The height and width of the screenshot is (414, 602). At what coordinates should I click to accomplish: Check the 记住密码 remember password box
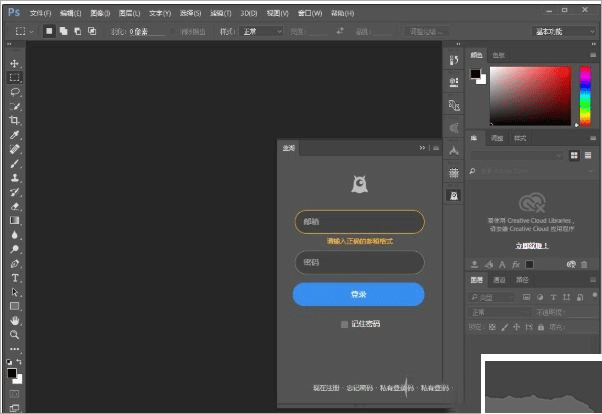point(344,324)
